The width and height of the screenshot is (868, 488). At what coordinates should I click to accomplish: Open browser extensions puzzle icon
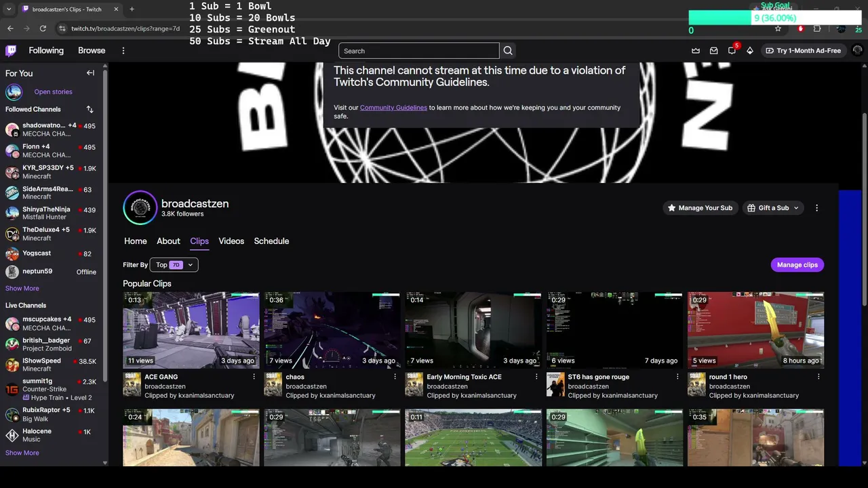817,28
